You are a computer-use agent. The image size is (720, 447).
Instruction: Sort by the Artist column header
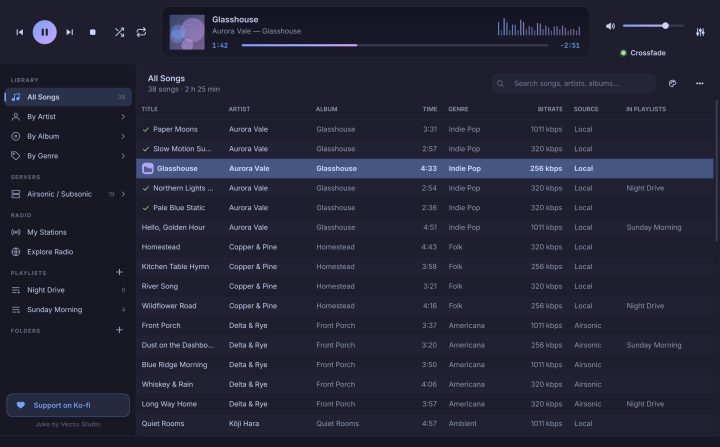(x=239, y=109)
